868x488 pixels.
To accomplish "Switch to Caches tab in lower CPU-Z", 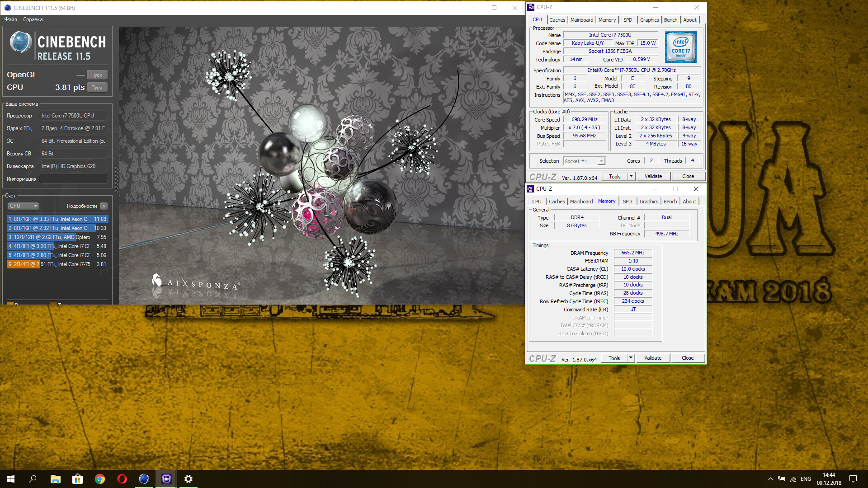I will tap(557, 202).
